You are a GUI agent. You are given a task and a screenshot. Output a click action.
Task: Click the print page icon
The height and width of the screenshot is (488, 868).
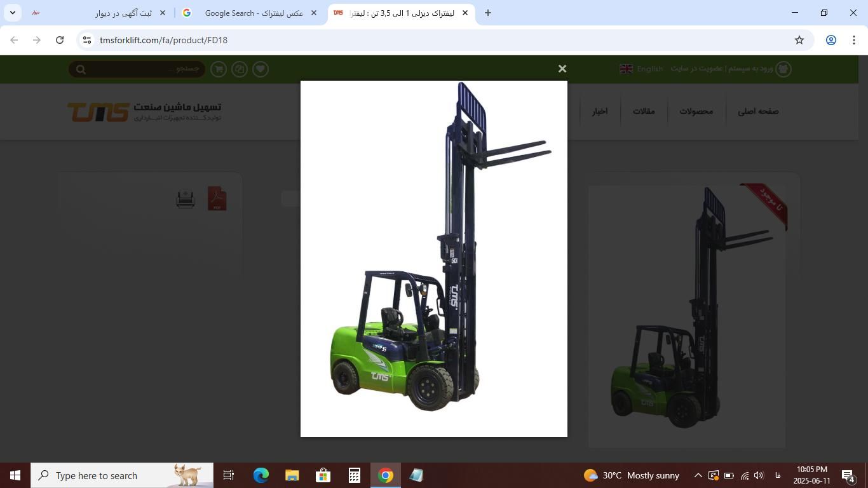186,199
